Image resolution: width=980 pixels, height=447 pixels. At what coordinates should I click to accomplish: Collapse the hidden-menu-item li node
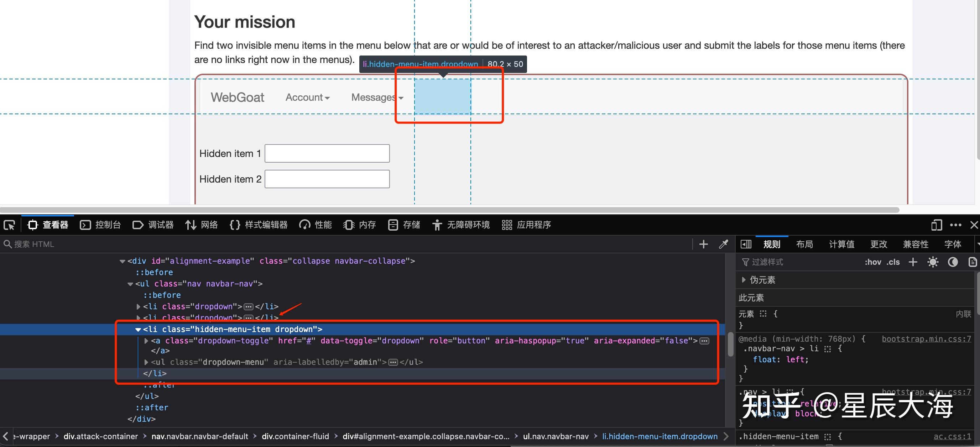pos(138,330)
